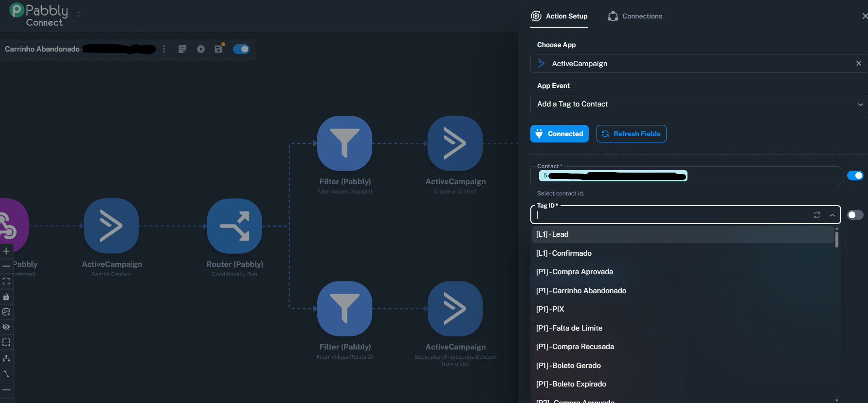This screenshot has height=403, width=868.
Task: Select the Router (Pabbly) node
Action: (235, 226)
